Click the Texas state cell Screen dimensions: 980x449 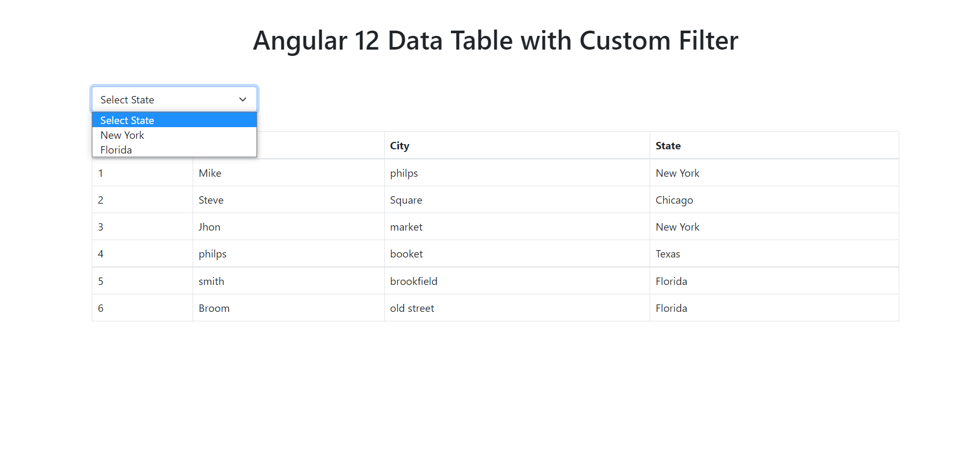point(668,254)
